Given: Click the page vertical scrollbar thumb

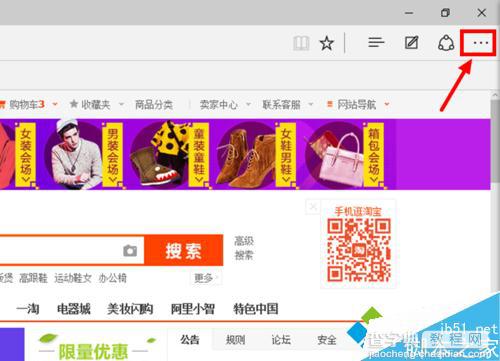Looking at the screenshot, I should (495, 140).
